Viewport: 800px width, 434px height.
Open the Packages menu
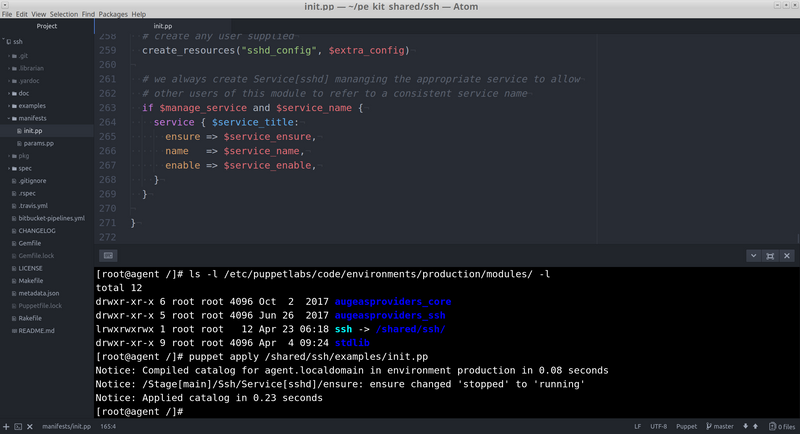point(113,14)
